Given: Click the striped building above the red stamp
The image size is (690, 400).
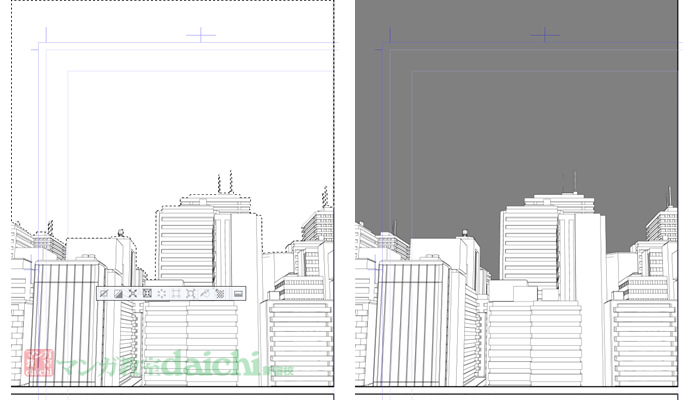Looking at the screenshot, I should [x=65, y=310].
